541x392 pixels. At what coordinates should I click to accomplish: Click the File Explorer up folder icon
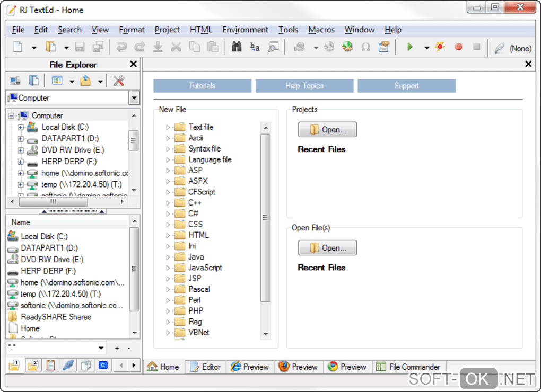[85, 81]
